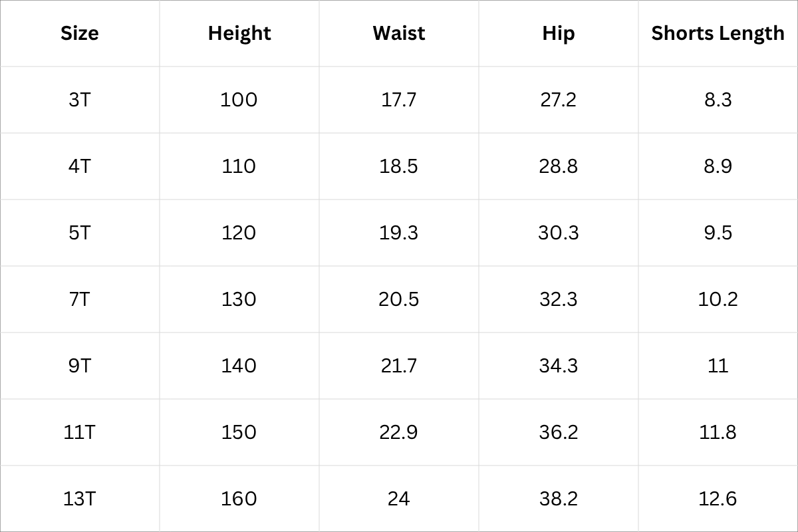Click the height value 100
798x532 pixels.
coord(239,100)
